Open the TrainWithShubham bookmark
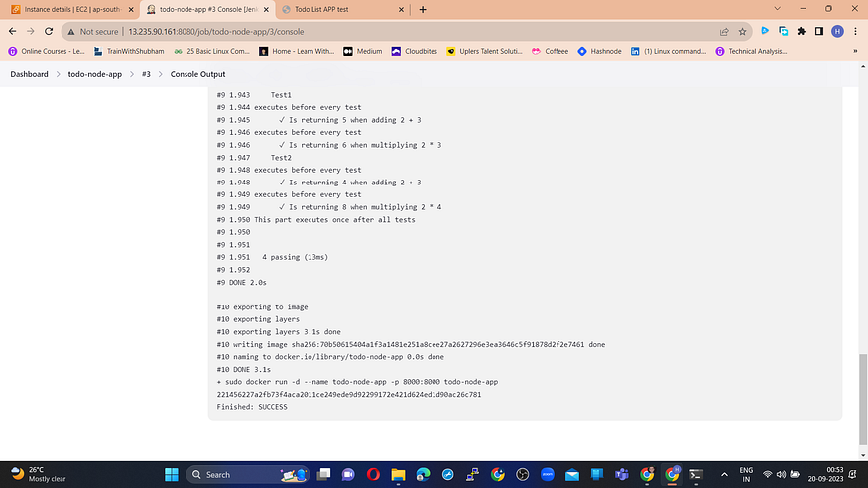The width and height of the screenshot is (868, 488). pyautogui.click(x=129, y=51)
